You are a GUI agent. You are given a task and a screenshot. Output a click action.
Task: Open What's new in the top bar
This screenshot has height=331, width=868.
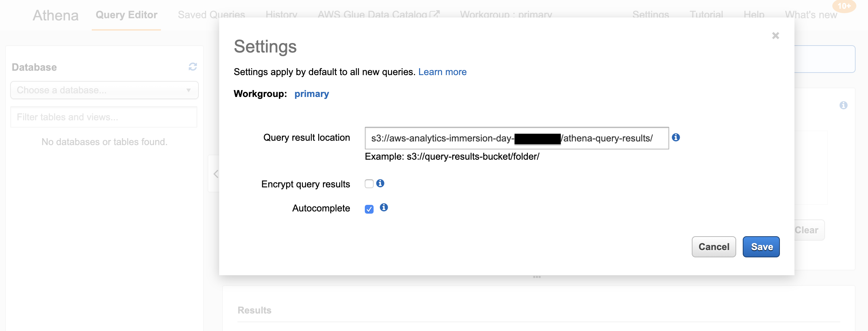tap(811, 15)
